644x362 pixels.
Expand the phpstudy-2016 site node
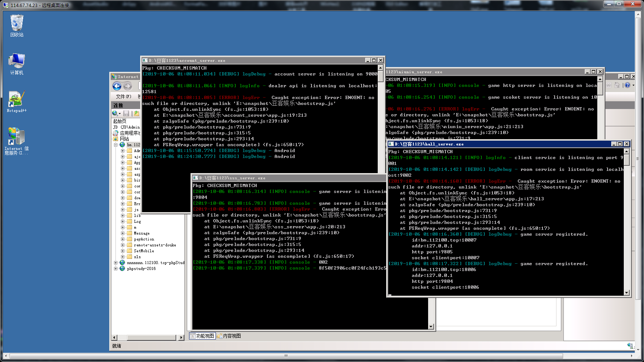pos(115,269)
